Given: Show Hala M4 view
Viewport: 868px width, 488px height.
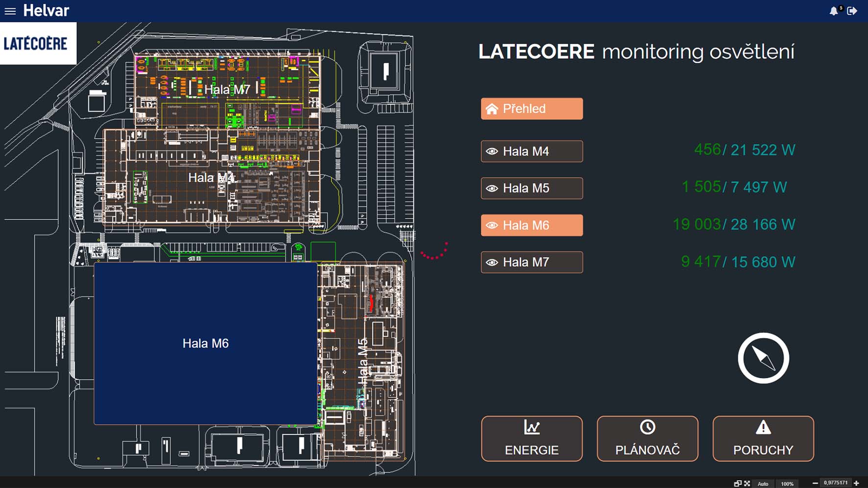Looking at the screenshot, I should tap(532, 151).
